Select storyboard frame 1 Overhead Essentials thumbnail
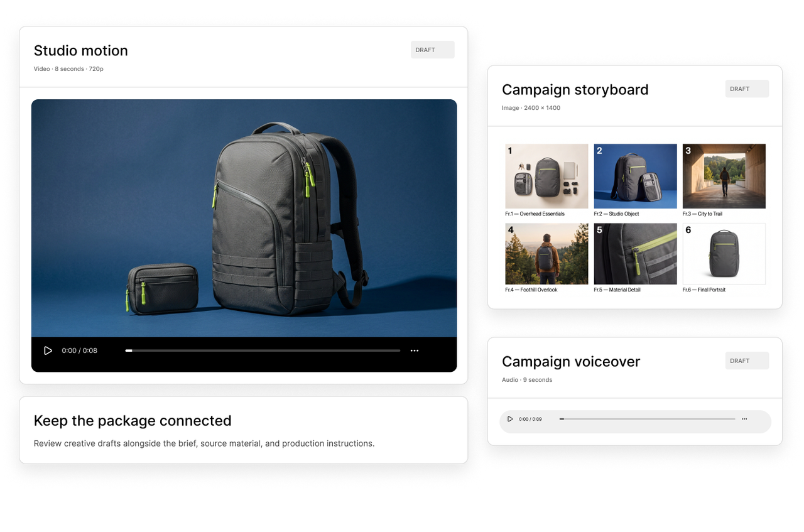Image resolution: width=804 pixels, height=532 pixels. pyautogui.click(x=546, y=176)
